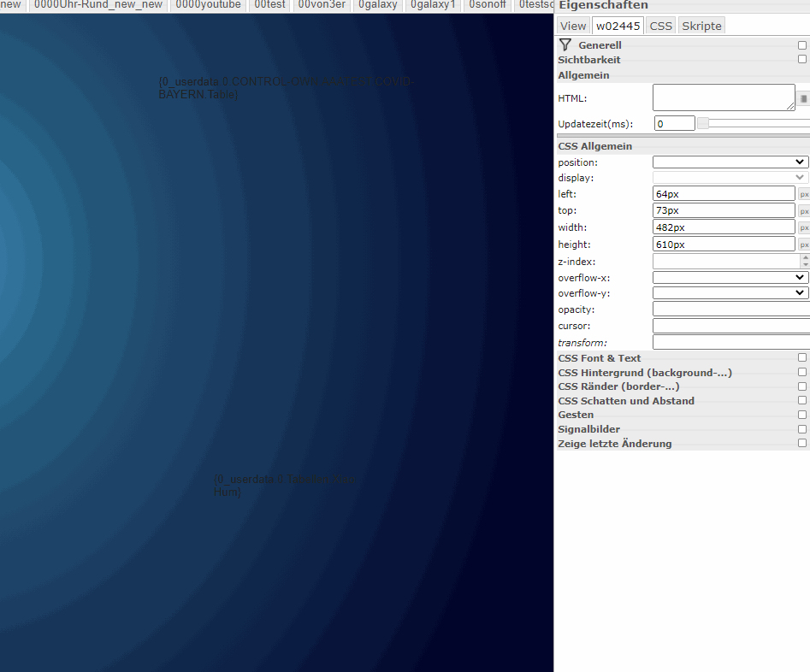Open the overflow-x dropdown
The width and height of the screenshot is (810, 672).
point(730,278)
